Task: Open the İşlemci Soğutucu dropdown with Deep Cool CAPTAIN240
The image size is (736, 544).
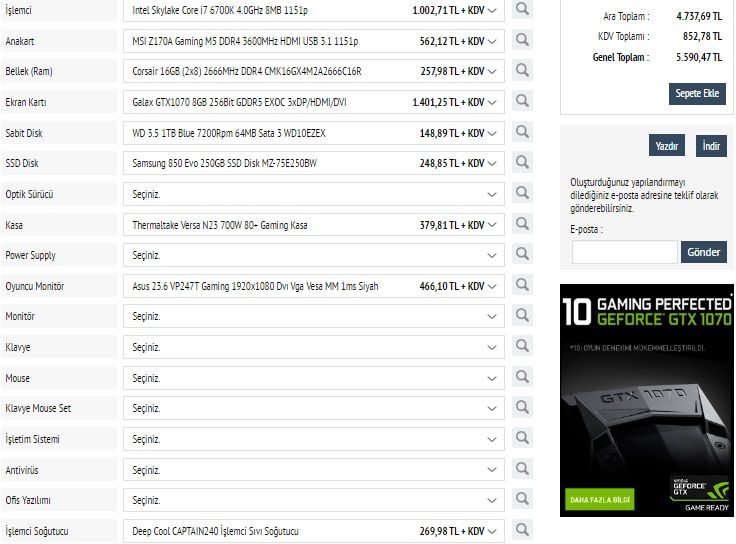Action: coord(314,531)
